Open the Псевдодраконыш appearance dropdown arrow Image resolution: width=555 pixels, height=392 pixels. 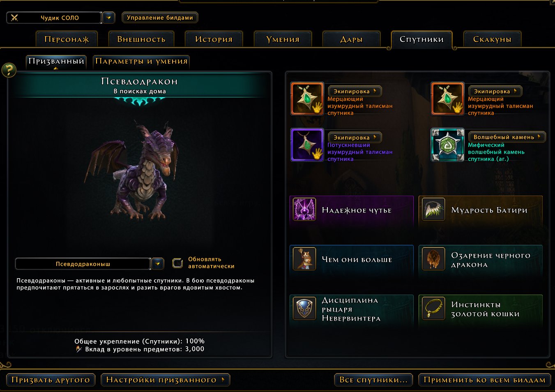coord(158,264)
